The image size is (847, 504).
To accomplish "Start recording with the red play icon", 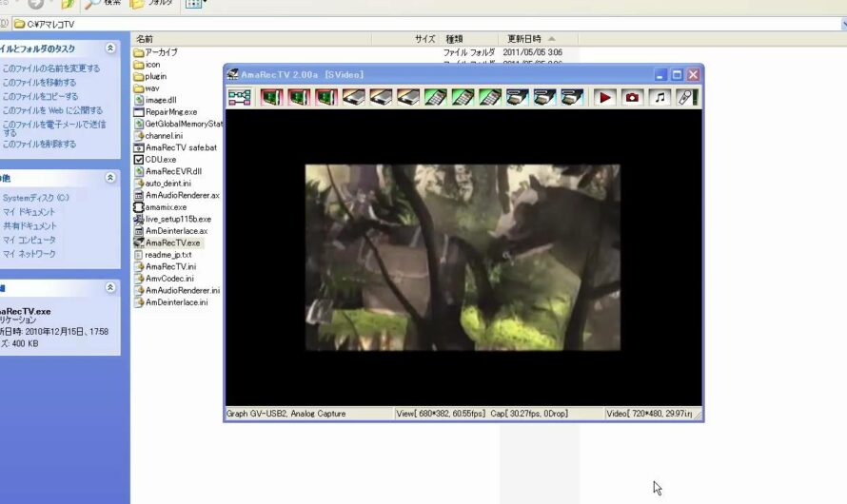I will (605, 97).
